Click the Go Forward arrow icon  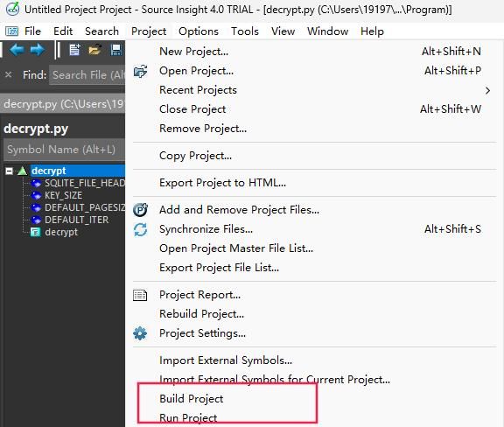tap(38, 50)
